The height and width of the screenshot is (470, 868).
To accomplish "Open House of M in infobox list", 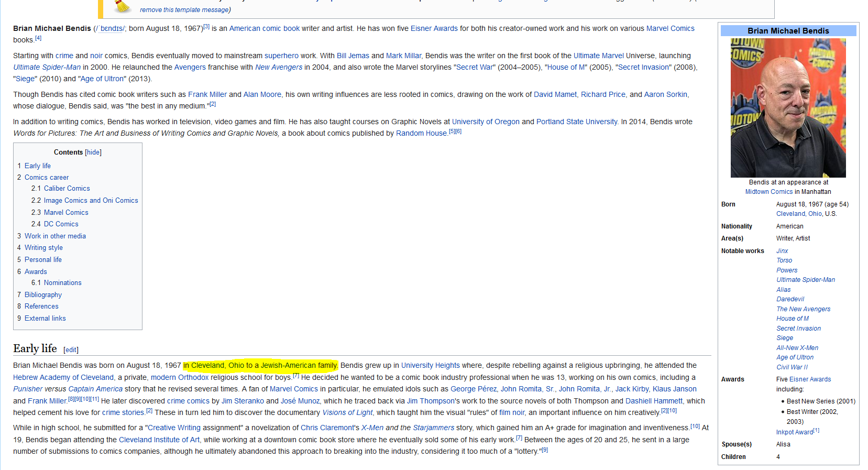I will 793,319.
